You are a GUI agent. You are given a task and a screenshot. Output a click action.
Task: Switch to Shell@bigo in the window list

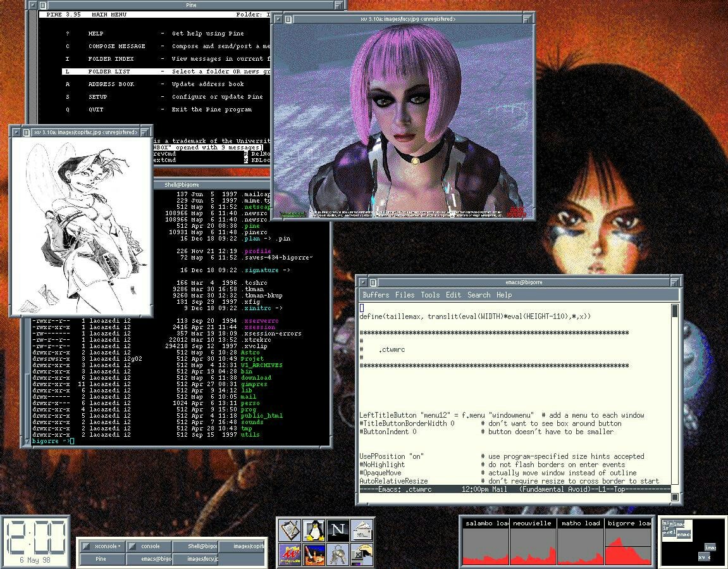(195, 546)
